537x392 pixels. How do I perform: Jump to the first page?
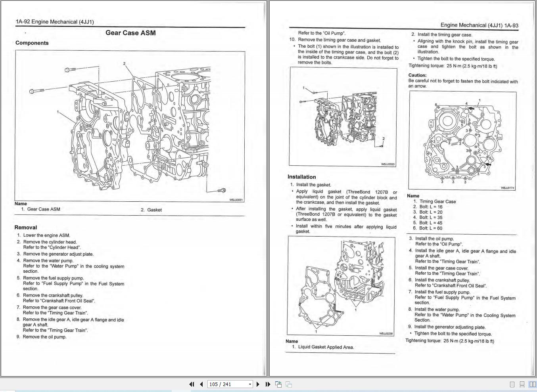click(x=192, y=384)
